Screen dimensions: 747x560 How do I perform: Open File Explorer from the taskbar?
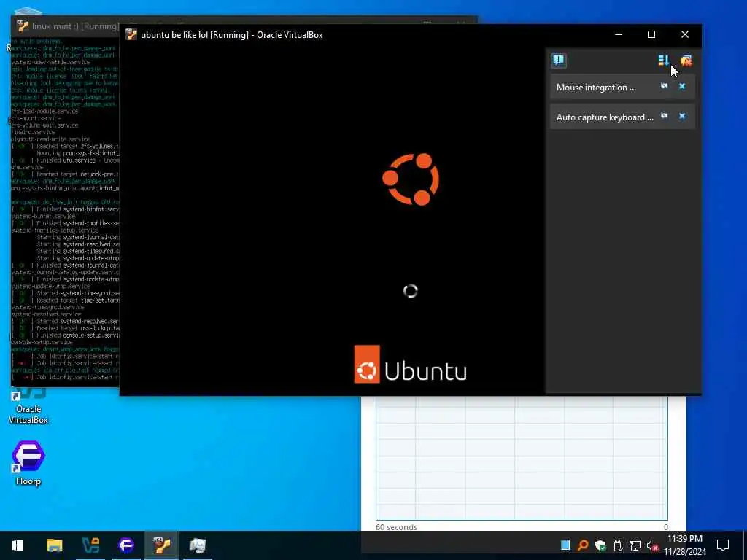coord(54,545)
